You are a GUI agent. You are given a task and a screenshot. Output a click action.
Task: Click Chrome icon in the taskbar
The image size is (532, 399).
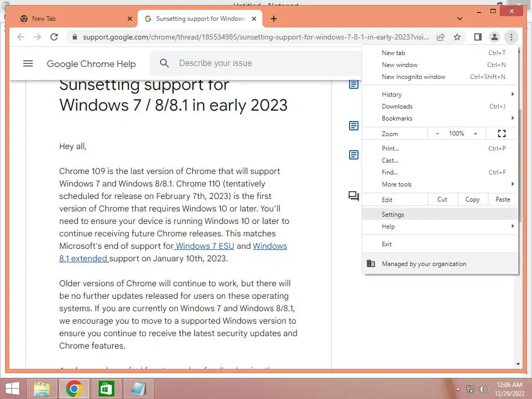click(x=74, y=389)
